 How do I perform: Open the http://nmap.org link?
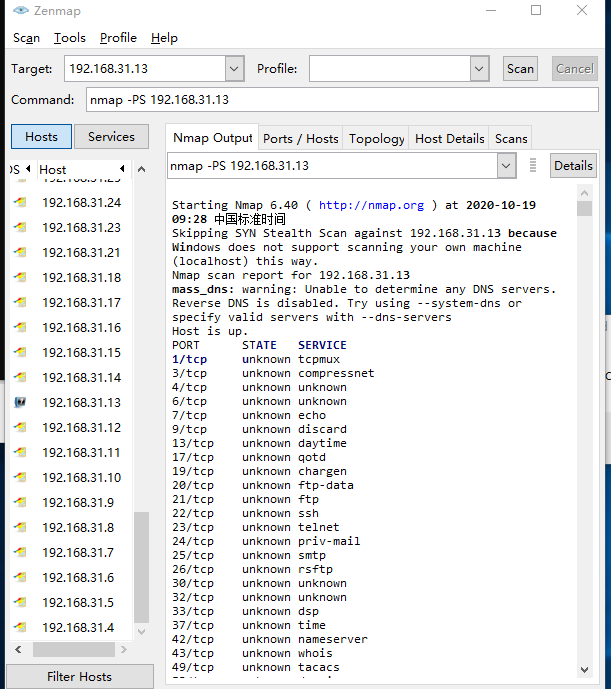[x=371, y=205]
